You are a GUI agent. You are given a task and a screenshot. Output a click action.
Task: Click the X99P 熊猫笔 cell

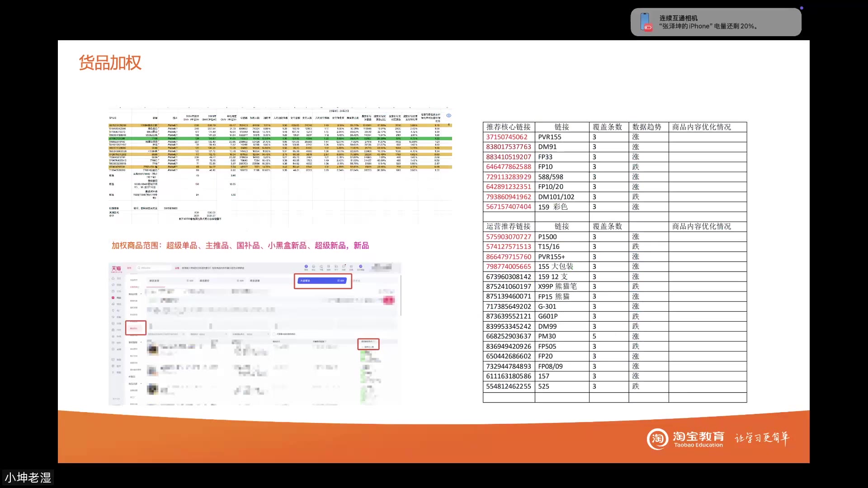point(562,286)
